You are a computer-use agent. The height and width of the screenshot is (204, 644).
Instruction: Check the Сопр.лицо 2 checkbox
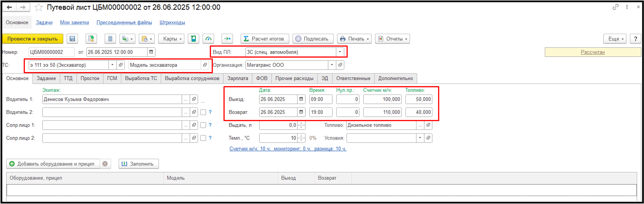pyautogui.click(x=203, y=138)
